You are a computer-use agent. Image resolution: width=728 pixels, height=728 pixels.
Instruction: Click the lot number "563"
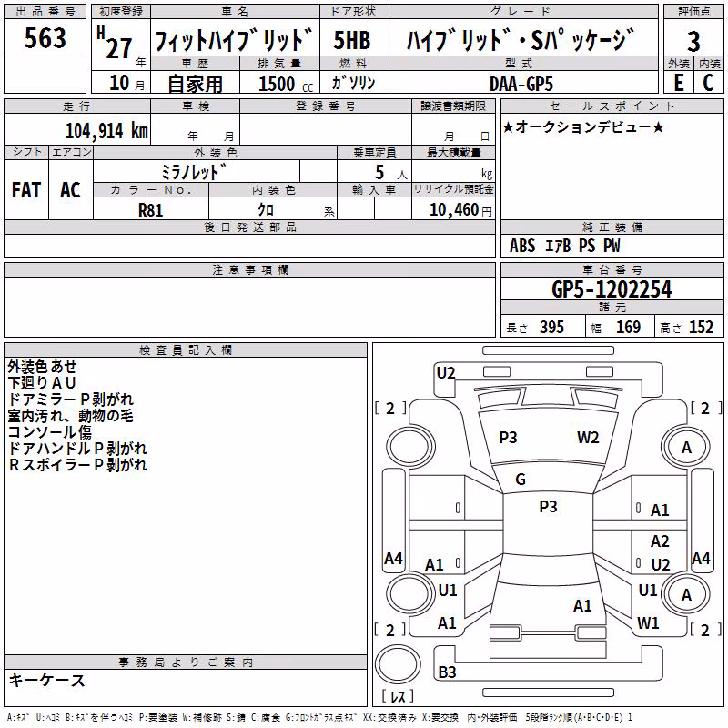(45, 37)
